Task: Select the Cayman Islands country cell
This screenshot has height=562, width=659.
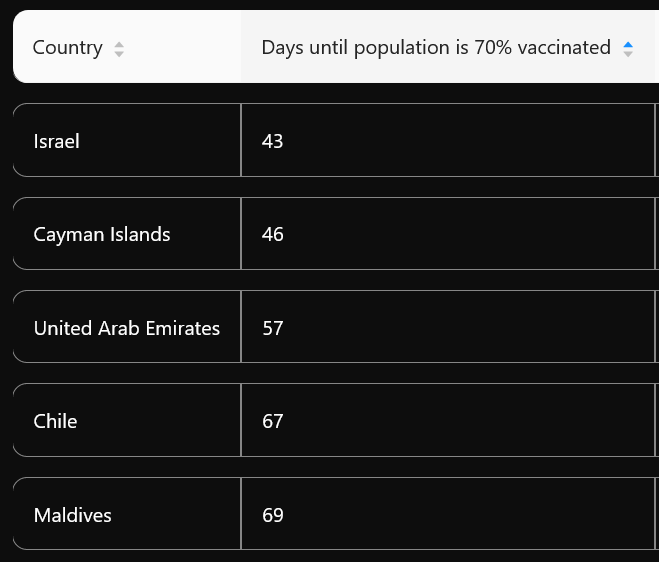Action: click(x=102, y=234)
